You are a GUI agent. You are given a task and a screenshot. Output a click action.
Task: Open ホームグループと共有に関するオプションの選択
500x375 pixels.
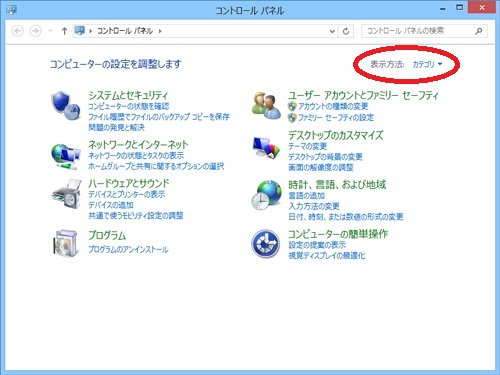[156, 166]
